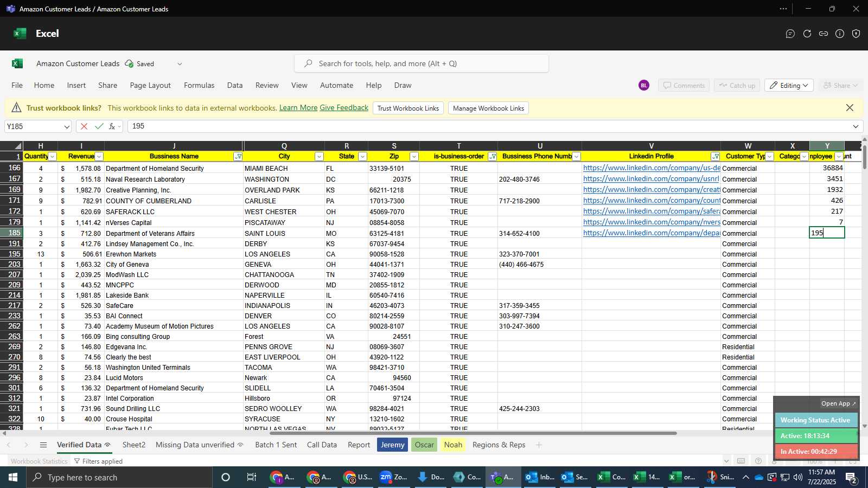Open the Revenue column filter dropdown
Screen dimensions: 868x488
pyautogui.click(x=99, y=157)
